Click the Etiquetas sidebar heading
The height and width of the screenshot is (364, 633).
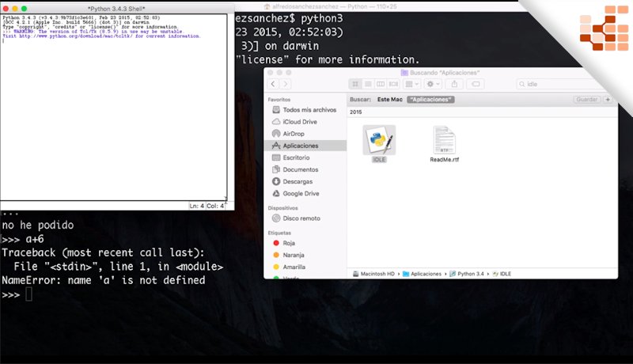(x=279, y=233)
